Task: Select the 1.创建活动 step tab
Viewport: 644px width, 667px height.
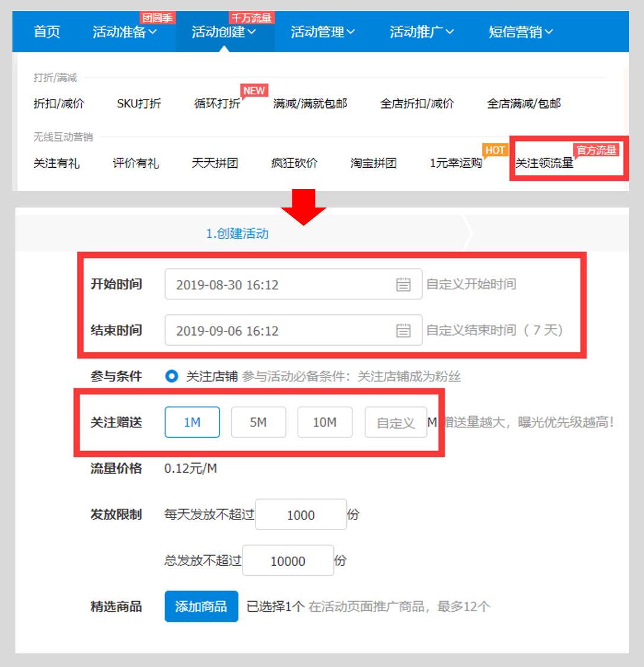Action: pos(237,234)
